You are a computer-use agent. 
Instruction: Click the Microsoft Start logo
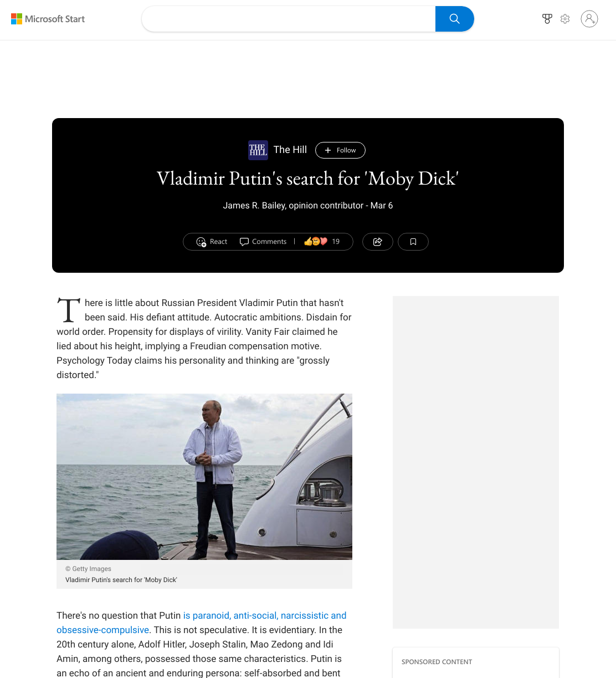[48, 19]
